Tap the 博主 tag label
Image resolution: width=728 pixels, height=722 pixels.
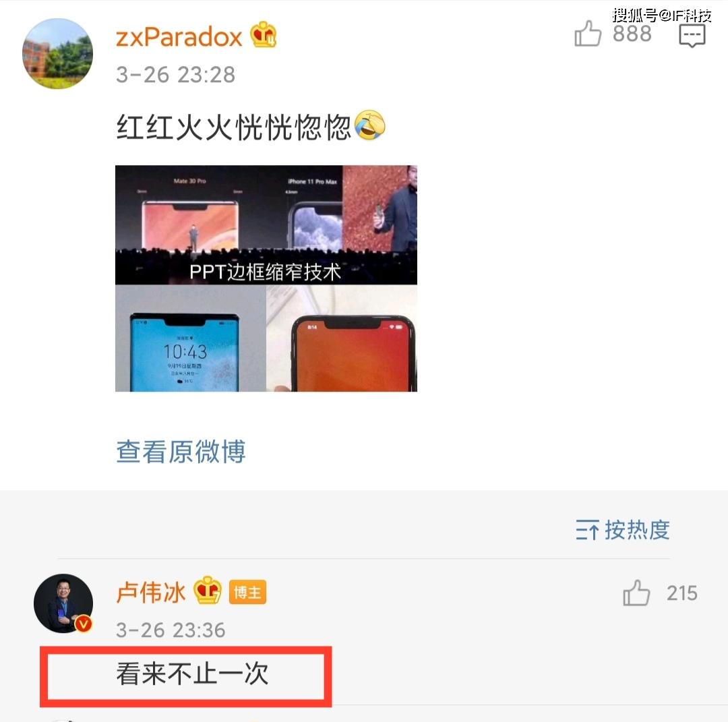(247, 593)
